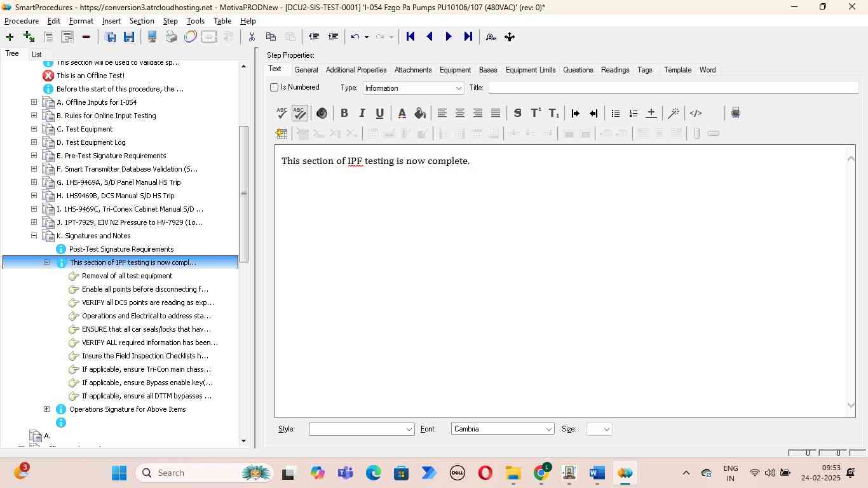Jump to first step navigation icon
Image resolution: width=868 pixels, height=488 pixels.
(410, 37)
